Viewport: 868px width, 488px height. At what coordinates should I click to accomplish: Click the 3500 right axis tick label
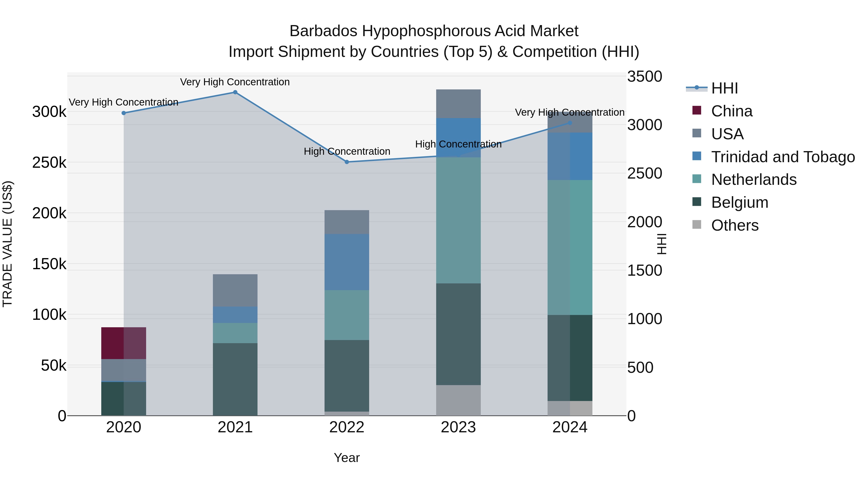[644, 76]
